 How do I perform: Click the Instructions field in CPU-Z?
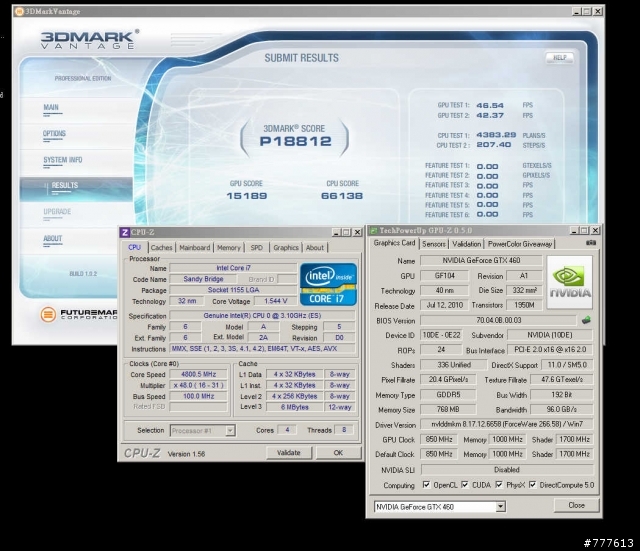click(262, 349)
